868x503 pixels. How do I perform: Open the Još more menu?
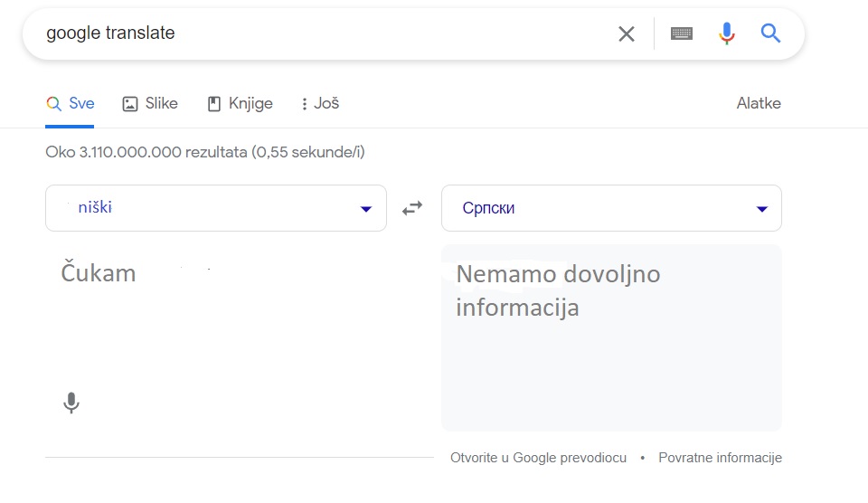[320, 104]
